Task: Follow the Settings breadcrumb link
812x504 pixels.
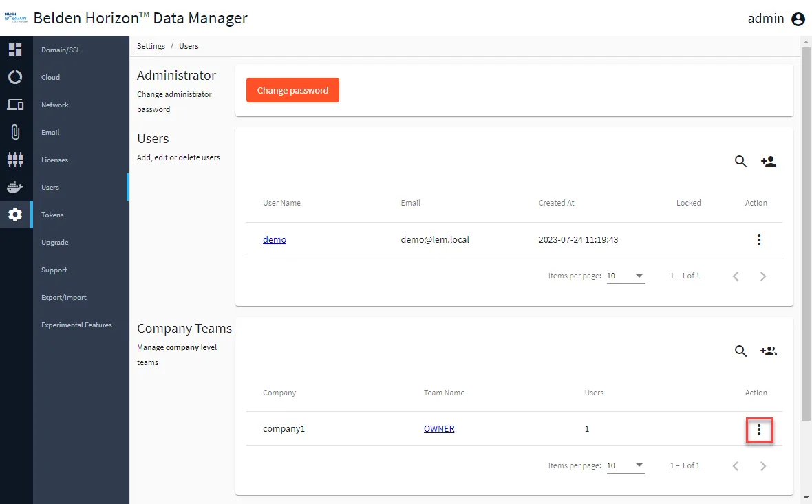Action: click(x=151, y=46)
